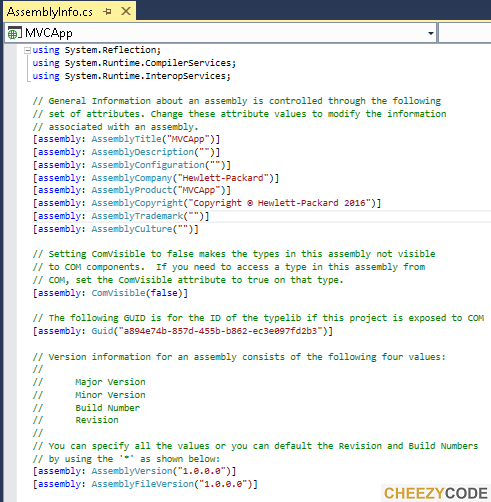Place cursor in "Hewlett-Packard" company string
The image size is (491, 502).
[x=223, y=178]
